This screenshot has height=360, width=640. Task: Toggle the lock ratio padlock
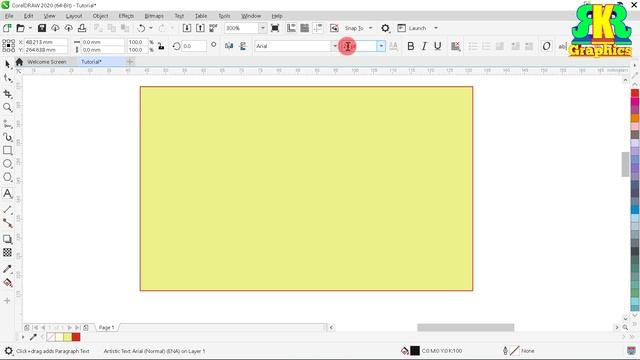coord(161,46)
